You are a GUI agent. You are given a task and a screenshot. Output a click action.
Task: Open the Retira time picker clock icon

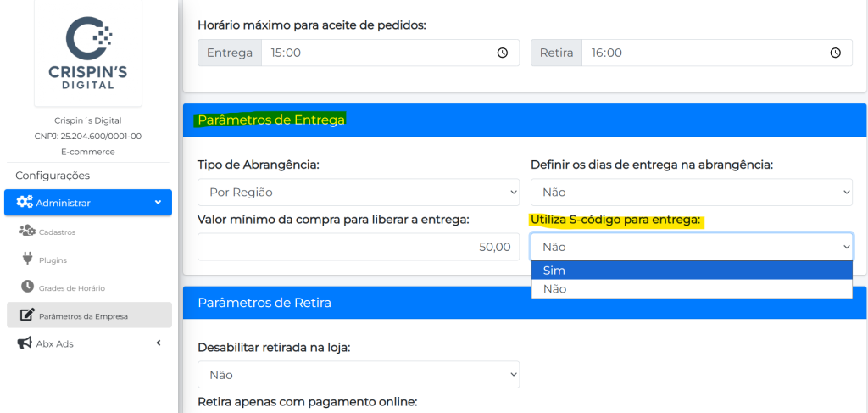pos(835,53)
